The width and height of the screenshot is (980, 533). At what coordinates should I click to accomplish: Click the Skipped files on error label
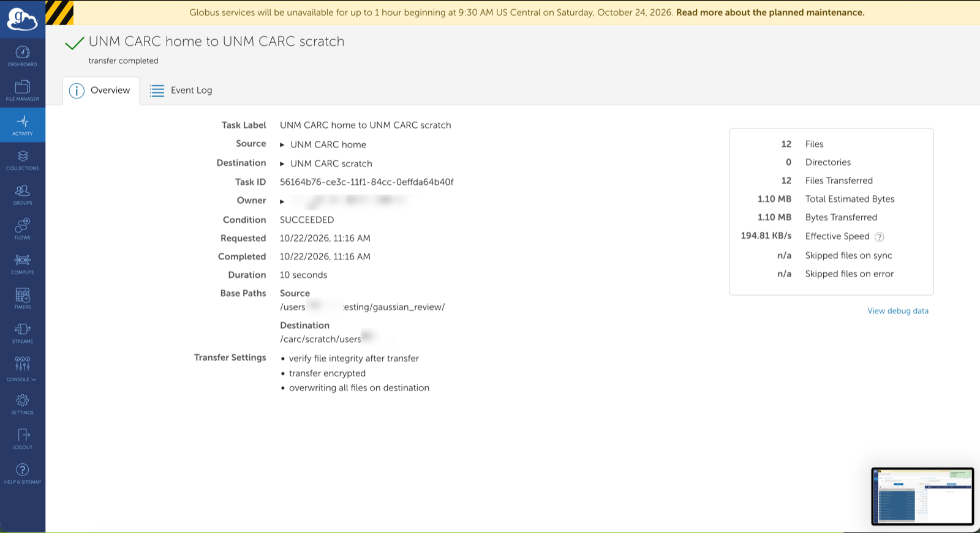[850, 274]
